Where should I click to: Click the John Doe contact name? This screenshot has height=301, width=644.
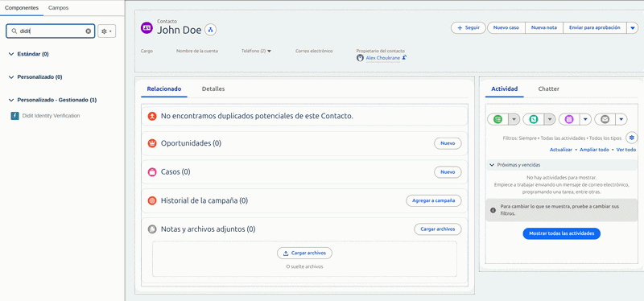point(180,30)
